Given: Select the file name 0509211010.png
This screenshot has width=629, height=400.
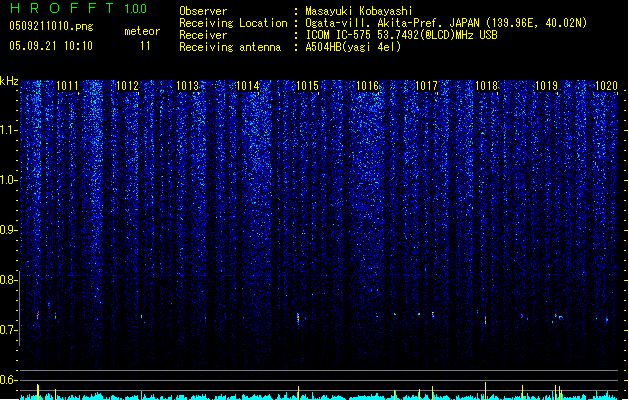Looking at the screenshot, I should (51, 26).
